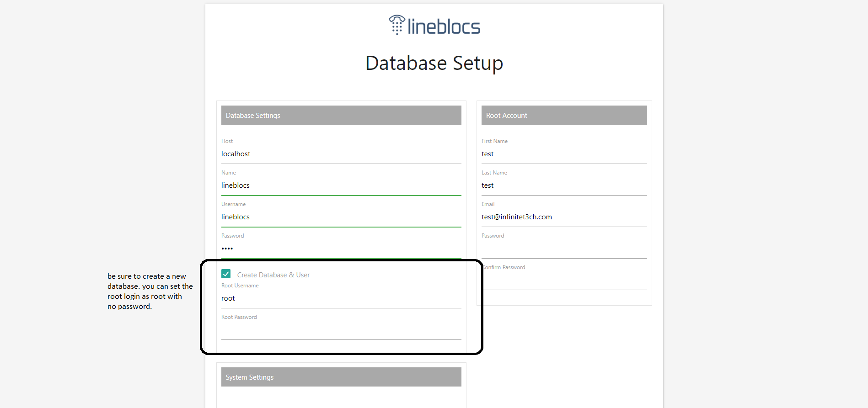The image size is (868, 408).
Task: Click the Confirm Password field
Action: 565,280
